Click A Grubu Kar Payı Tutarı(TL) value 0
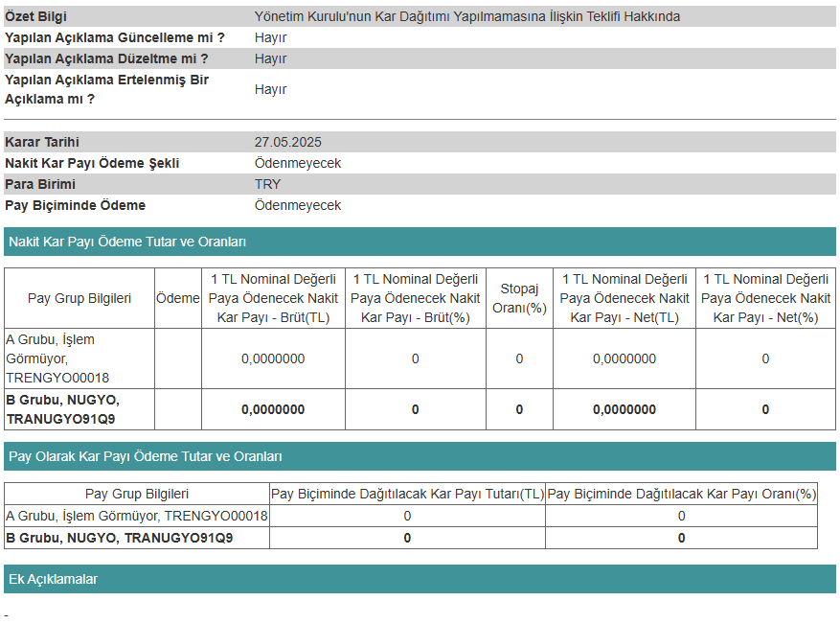 coord(407,516)
